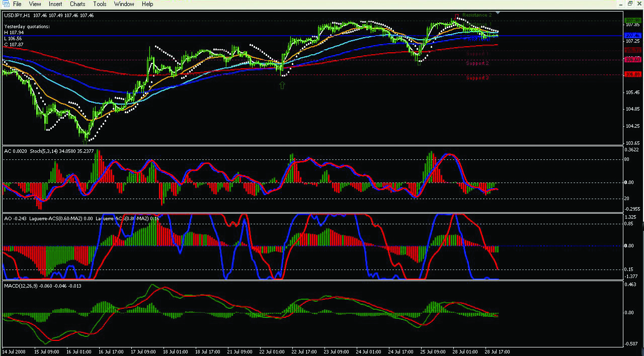Screen dimensions: 644x356
Task: Select the red down arrow by Resistance 2
Action: tap(456, 16)
